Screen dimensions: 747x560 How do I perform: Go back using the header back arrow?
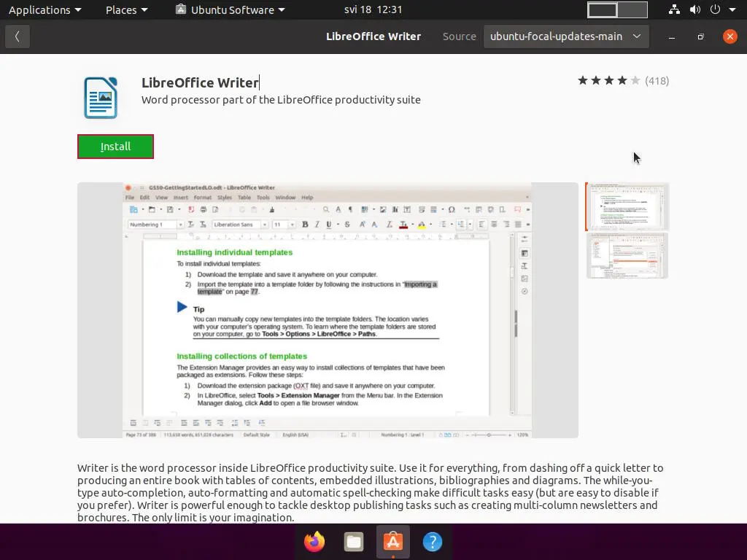tap(18, 36)
